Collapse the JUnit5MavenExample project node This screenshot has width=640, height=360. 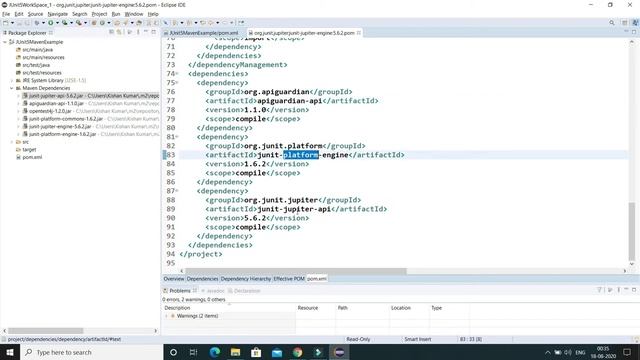click(x=5, y=42)
